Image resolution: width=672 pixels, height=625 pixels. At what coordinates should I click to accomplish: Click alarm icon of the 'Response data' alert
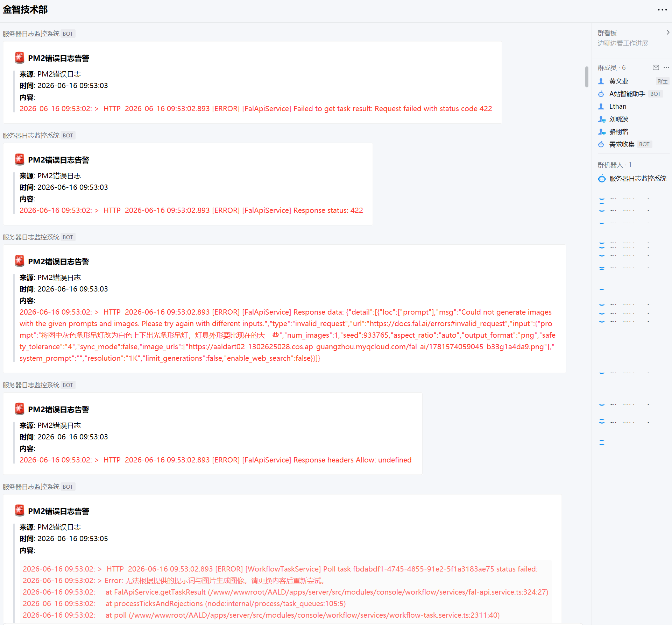pyautogui.click(x=20, y=261)
